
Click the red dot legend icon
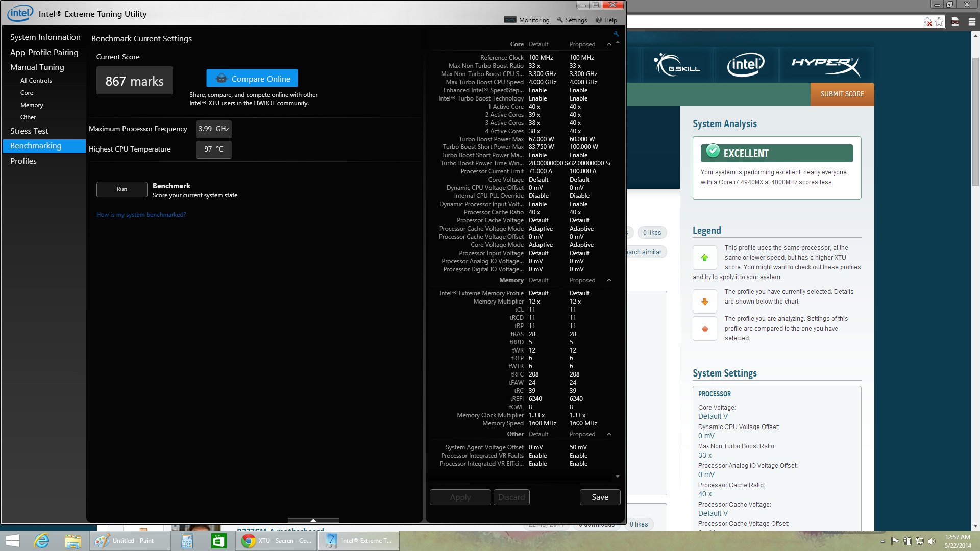705,329
